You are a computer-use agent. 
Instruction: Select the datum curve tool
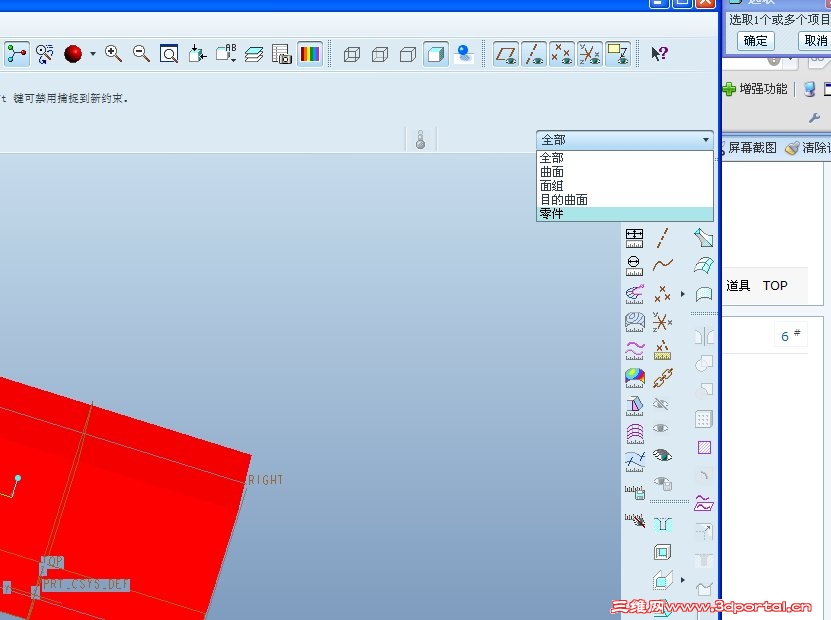click(x=662, y=264)
